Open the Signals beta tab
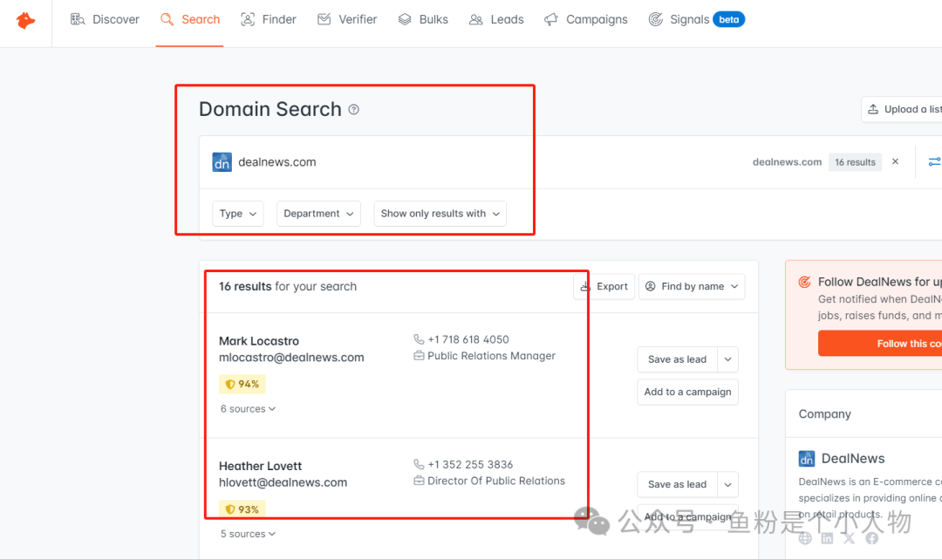The height and width of the screenshot is (560, 942). pyautogui.click(x=696, y=20)
